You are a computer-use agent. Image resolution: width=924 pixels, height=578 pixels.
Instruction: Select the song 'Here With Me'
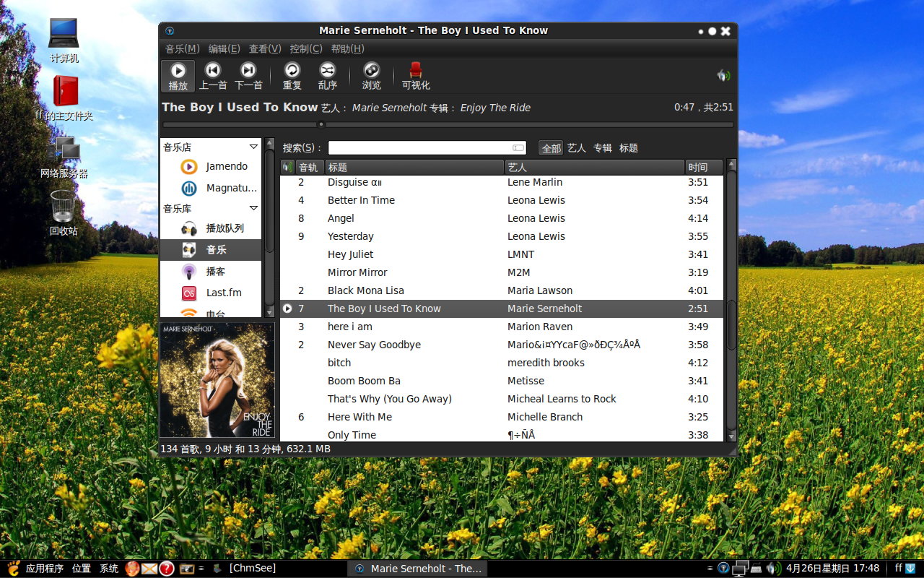click(x=502, y=417)
